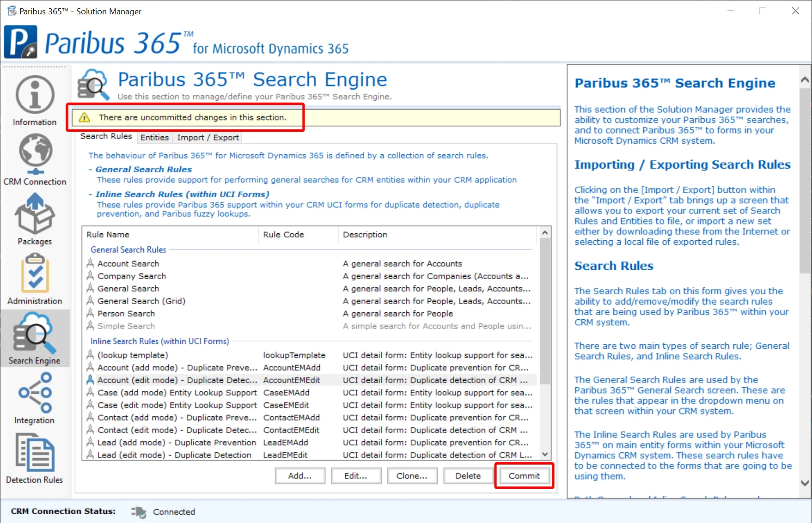The image size is (812, 523).
Task: Open the Packages box icon
Action: (x=35, y=213)
